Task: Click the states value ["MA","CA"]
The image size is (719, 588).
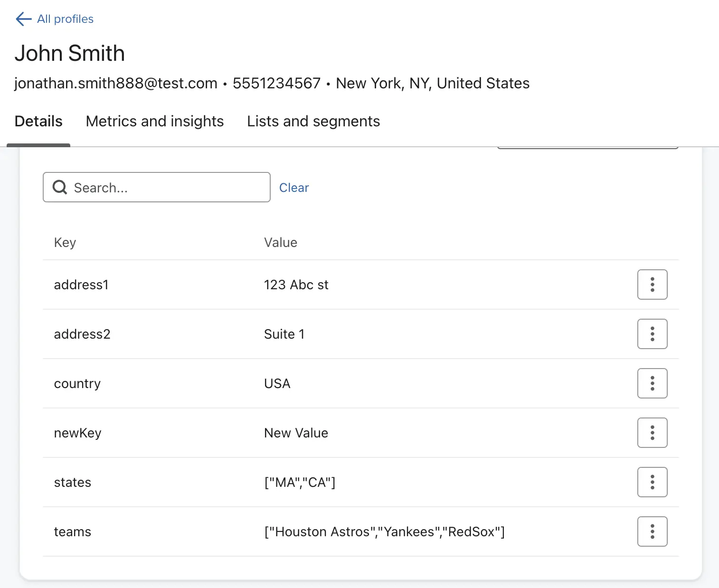Action: pyautogui.click(x=300, y=483)
